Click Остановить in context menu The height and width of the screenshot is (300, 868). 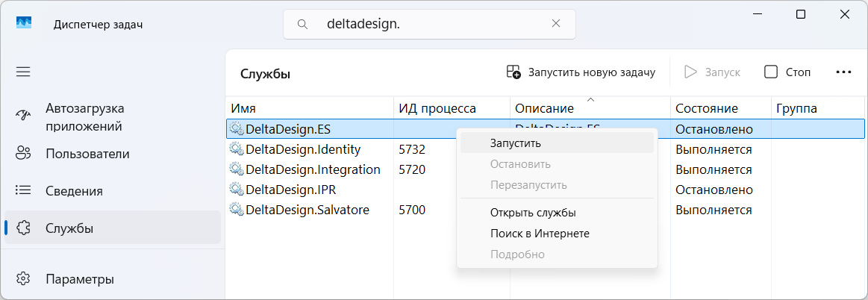(x=557, y=164)
